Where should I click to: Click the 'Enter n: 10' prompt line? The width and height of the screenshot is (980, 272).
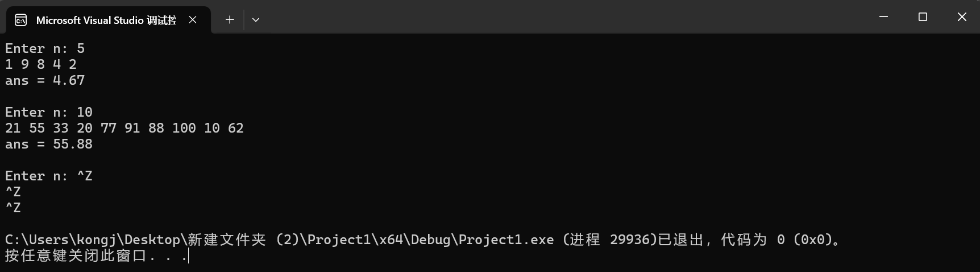[49, 112]
